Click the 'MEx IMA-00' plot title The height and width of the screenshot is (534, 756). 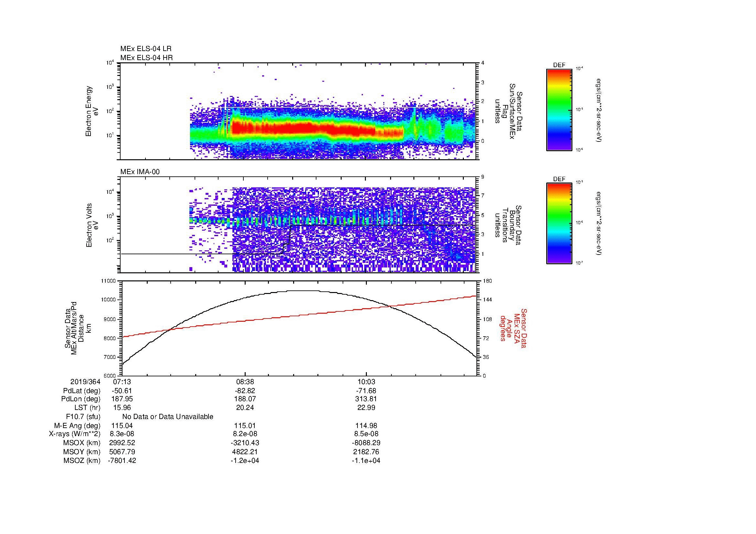(140, 172)
